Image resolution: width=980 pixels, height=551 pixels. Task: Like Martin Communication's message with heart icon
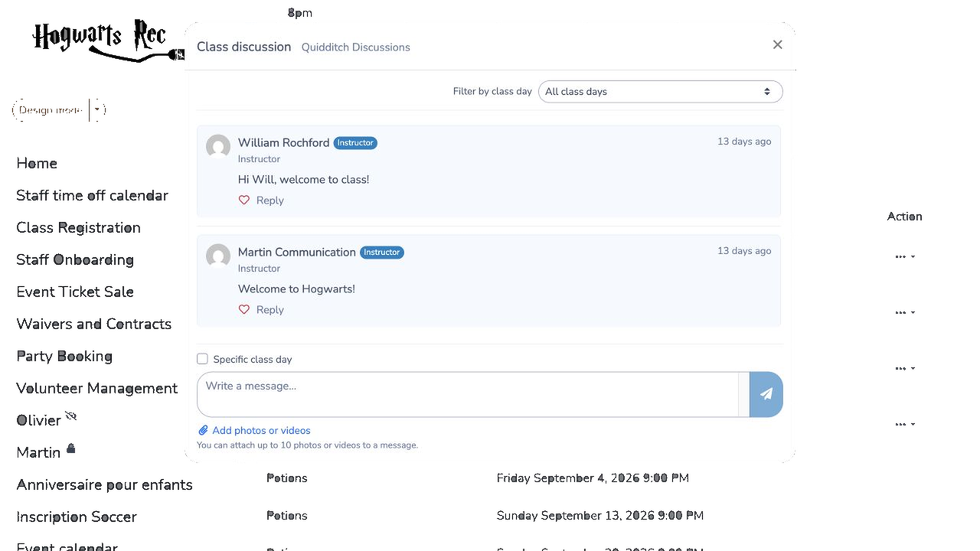click(x=244, y=310)
